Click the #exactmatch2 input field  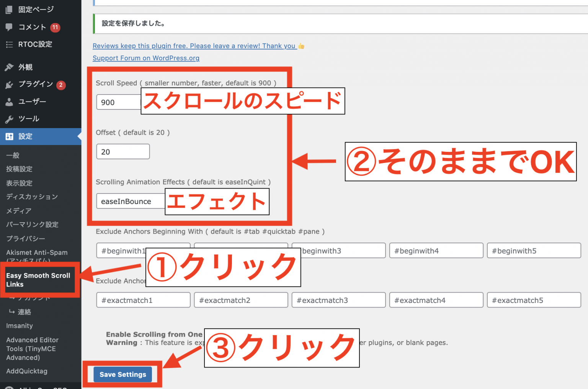241,300
